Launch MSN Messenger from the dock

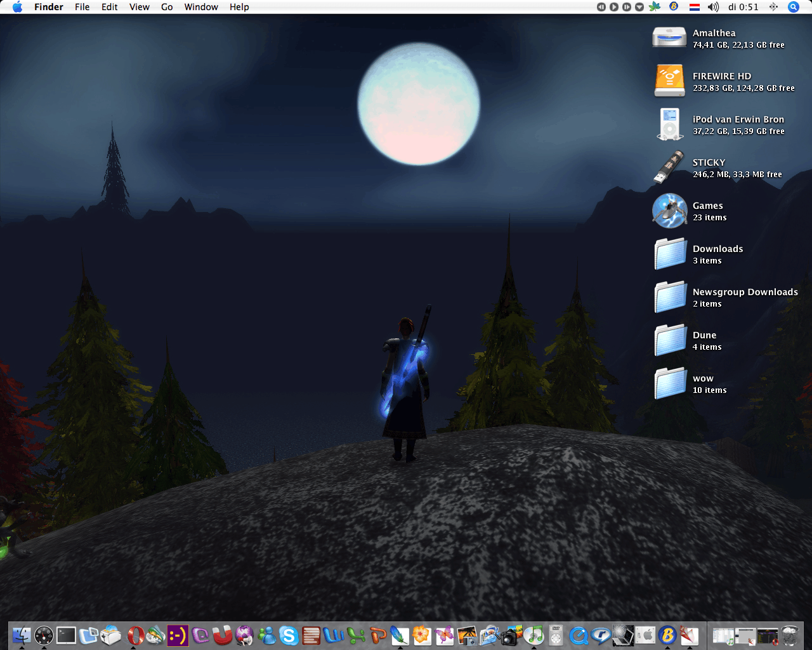pos(266,635)
